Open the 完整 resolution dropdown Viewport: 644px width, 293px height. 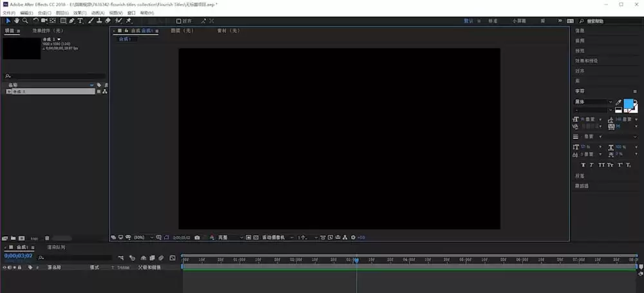(230, 238)
